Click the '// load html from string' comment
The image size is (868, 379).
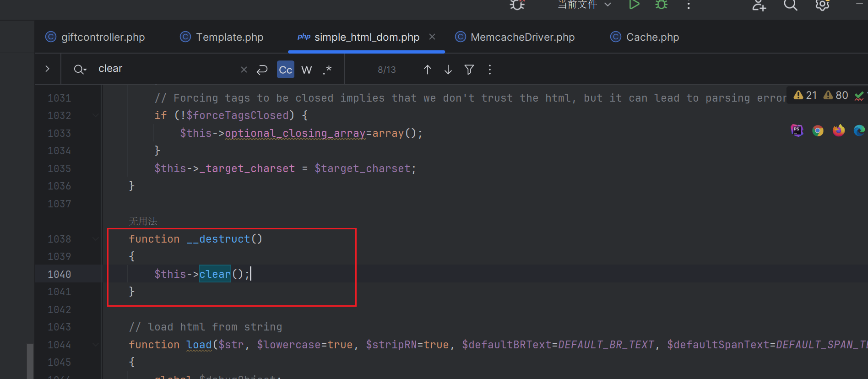pyautogui.click(x=206, y=327)
